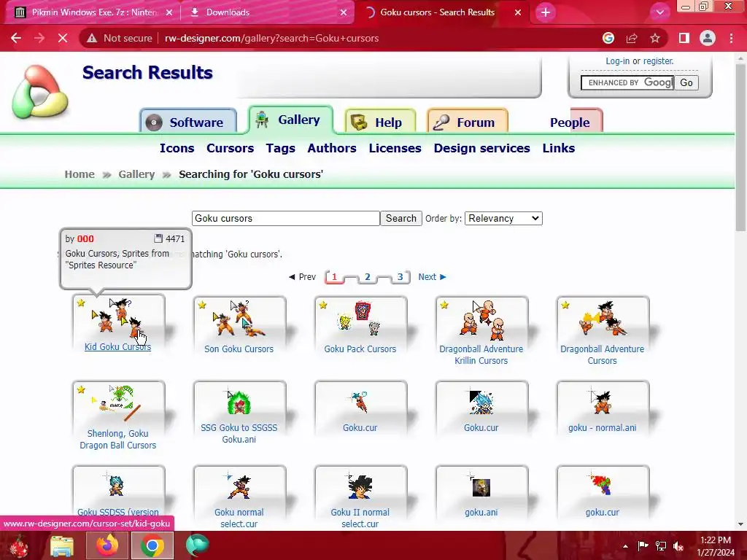Open Firefox from the taskbar
Screen dimensions: 747x560
107,545
